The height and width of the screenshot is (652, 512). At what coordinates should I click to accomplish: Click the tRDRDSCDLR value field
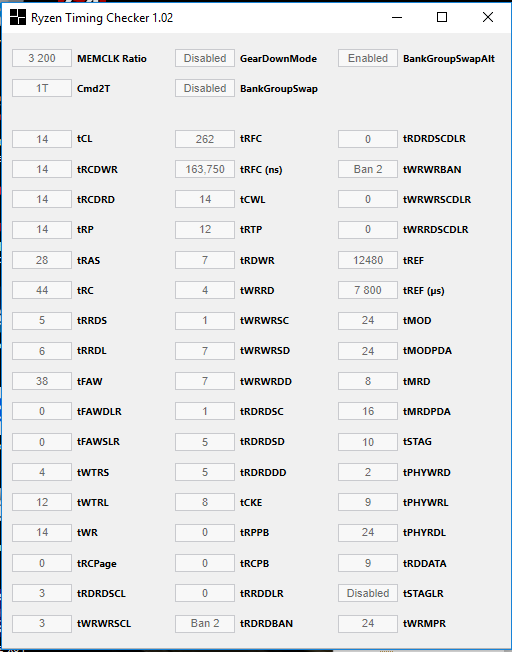[x=368, y=139]
